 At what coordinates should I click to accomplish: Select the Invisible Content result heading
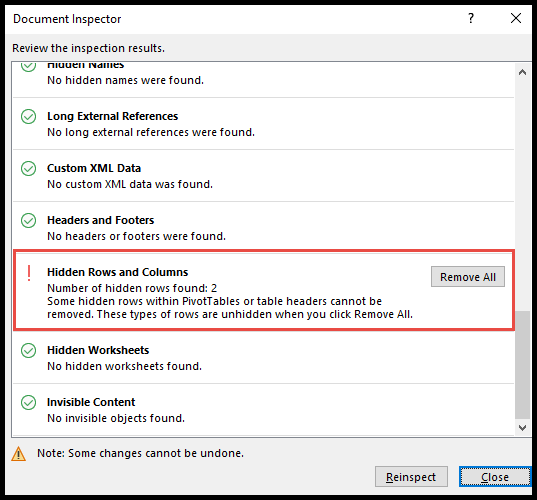pos(91,402)
